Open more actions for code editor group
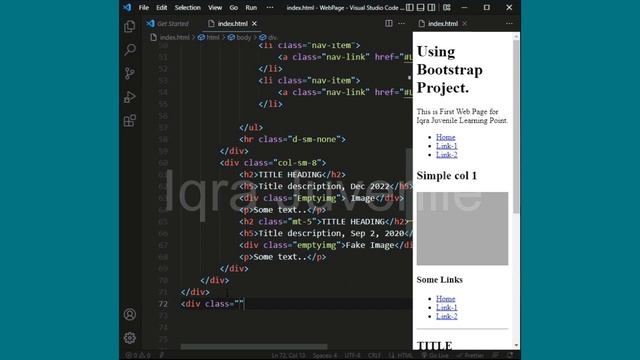 click(402, 24)
